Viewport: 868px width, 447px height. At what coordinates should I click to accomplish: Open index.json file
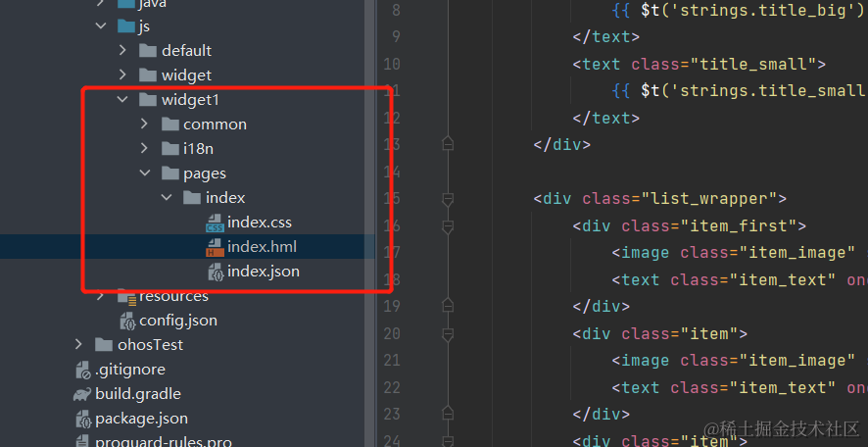(264, 272)
